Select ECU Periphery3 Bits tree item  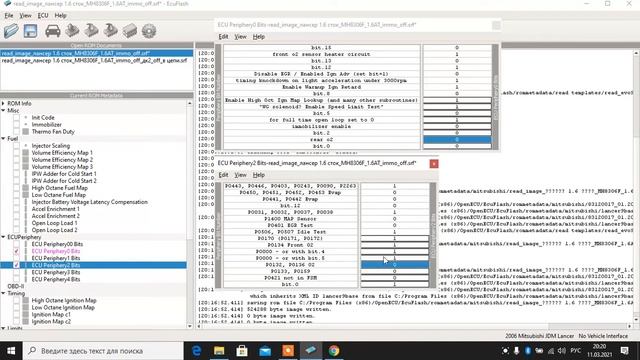(56, 272)
